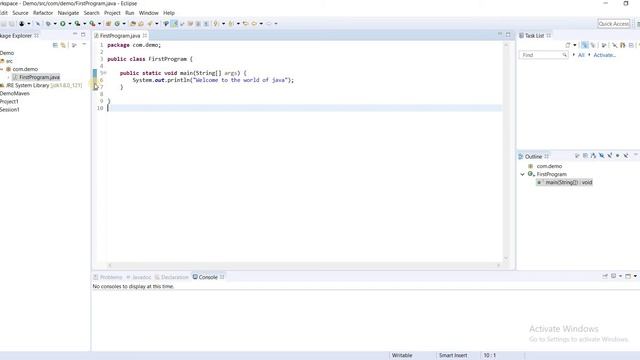Click the Task List Find field
Screen dimensions: 640x360
pos(543,55)
